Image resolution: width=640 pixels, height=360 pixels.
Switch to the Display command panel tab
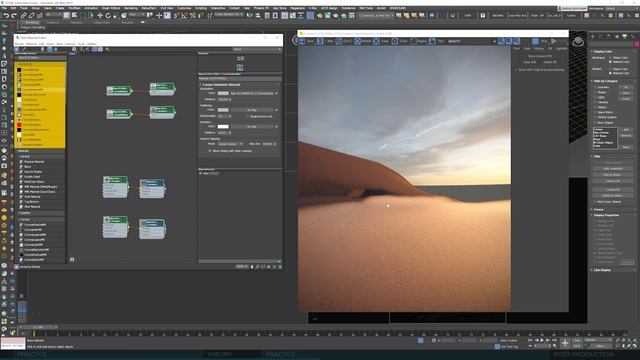tap(624, 37)
